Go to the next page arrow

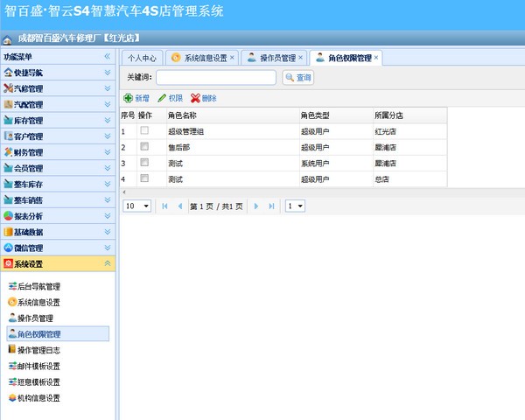[257, 206]
